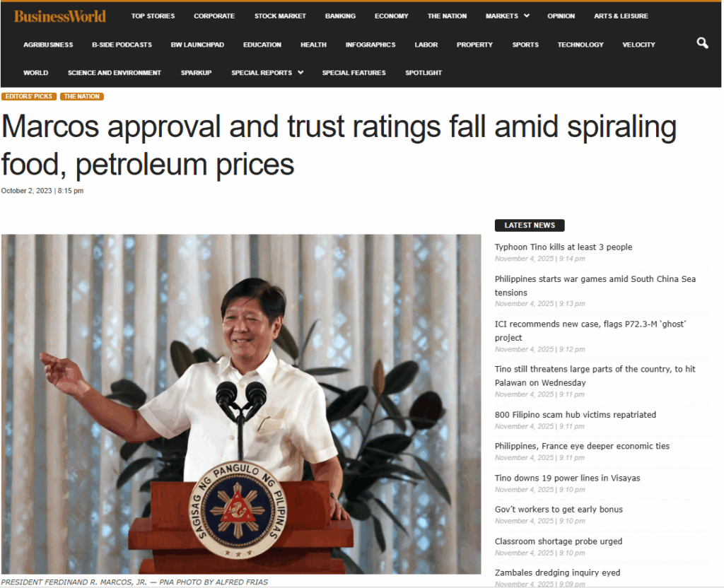This screenshot has width=724, height=588.
Task: Select the Banking menu item
Action: (x=340, y=16)
